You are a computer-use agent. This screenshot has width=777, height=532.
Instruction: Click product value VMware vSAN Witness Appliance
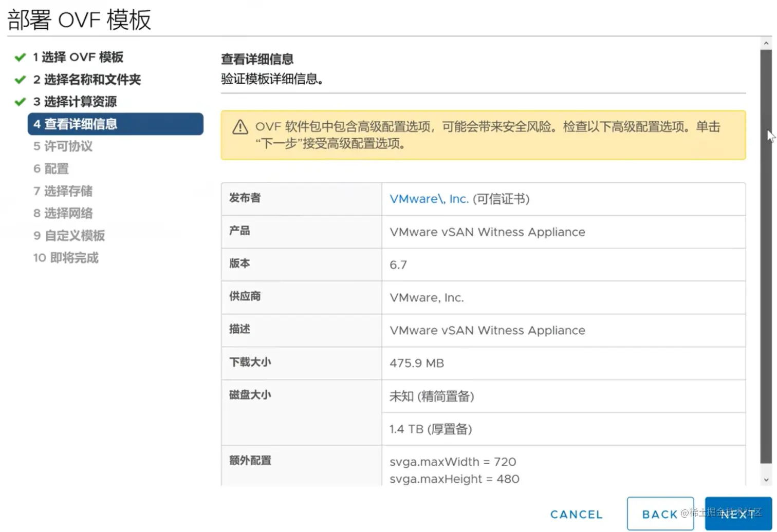(487, 232)
